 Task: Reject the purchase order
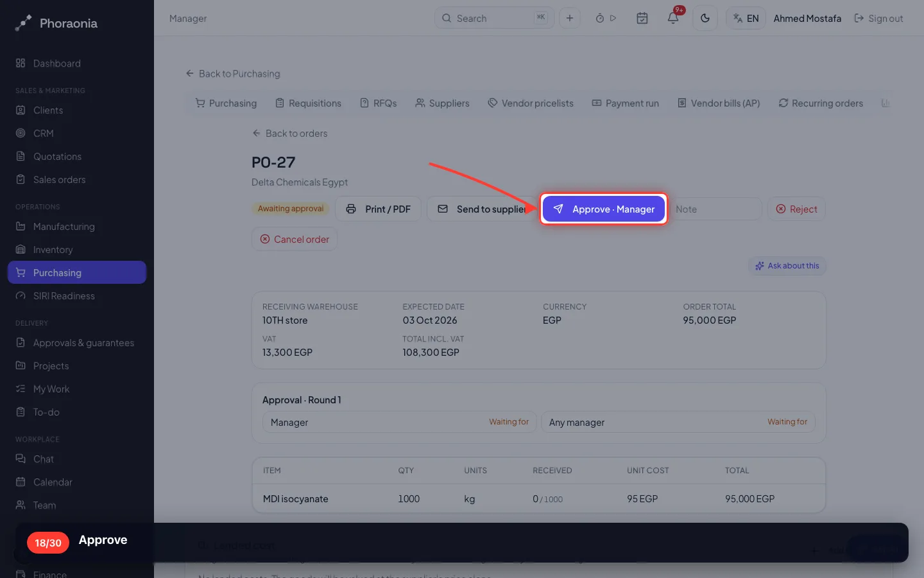point(796,209)
